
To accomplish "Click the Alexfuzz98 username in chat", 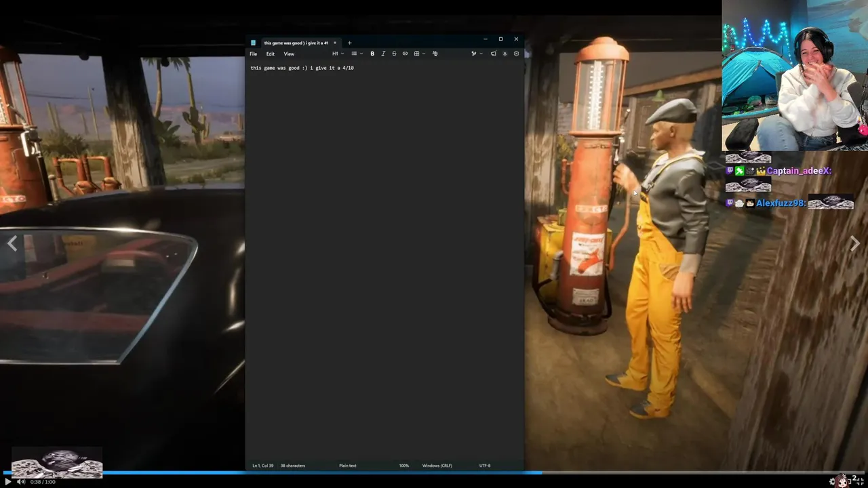I will coord(781,203).
